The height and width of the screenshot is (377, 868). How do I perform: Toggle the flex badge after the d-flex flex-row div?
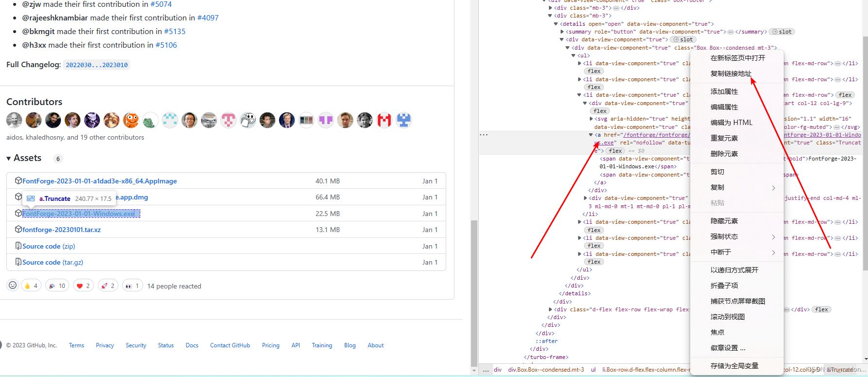pos(822,309)
